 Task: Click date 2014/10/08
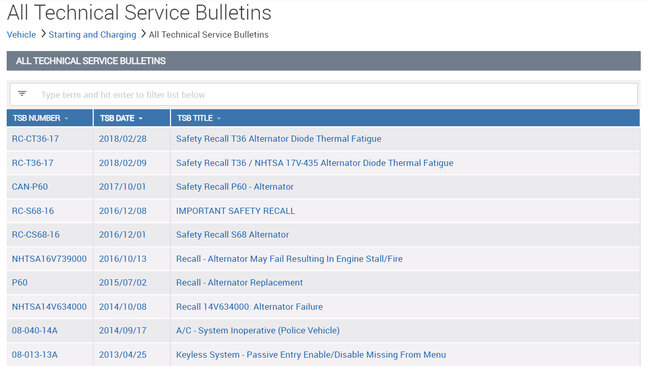pyautogui.click(x=123, y=306)
